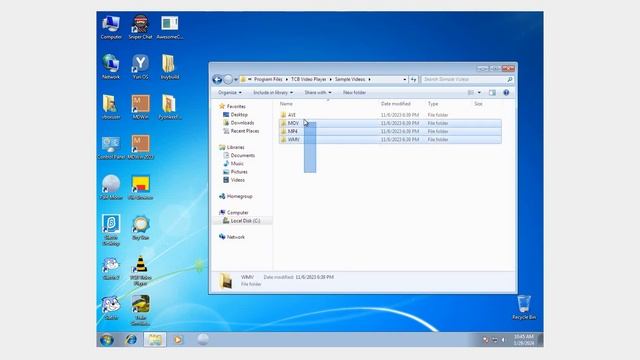Open the Include in library menu
The width and height of the screenshot is (640, 360).
coord(273,93)
